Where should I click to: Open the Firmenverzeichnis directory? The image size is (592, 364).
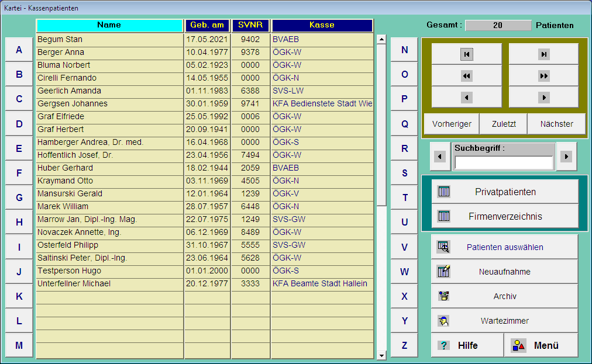(x=504, y=216)
